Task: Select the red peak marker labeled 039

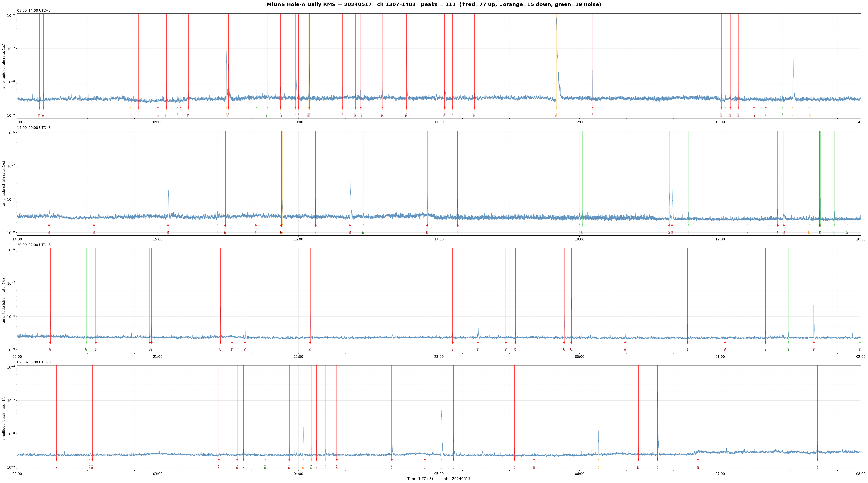Action: tap(49, 225)
